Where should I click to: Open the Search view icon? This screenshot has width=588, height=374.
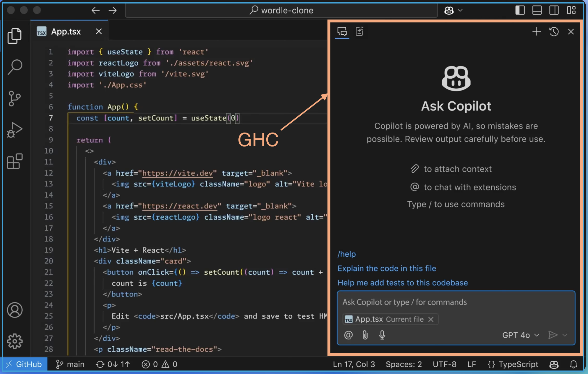click(x=15, y=67)
